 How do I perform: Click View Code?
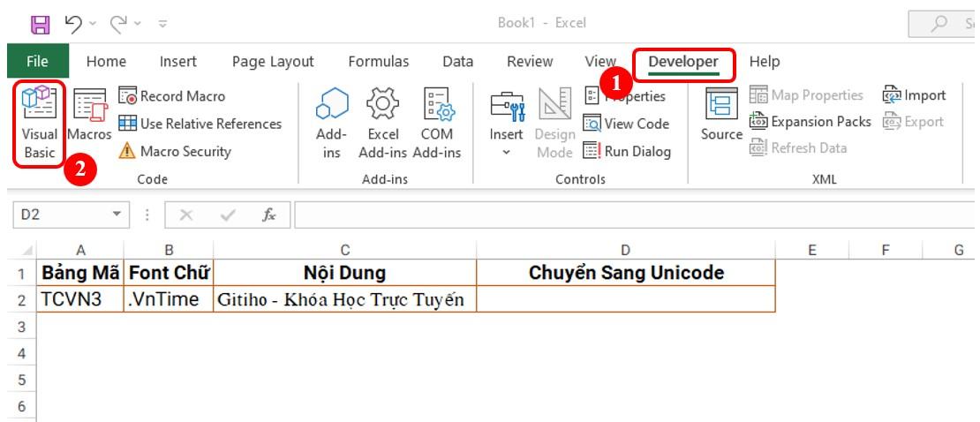tap(626, 124)
